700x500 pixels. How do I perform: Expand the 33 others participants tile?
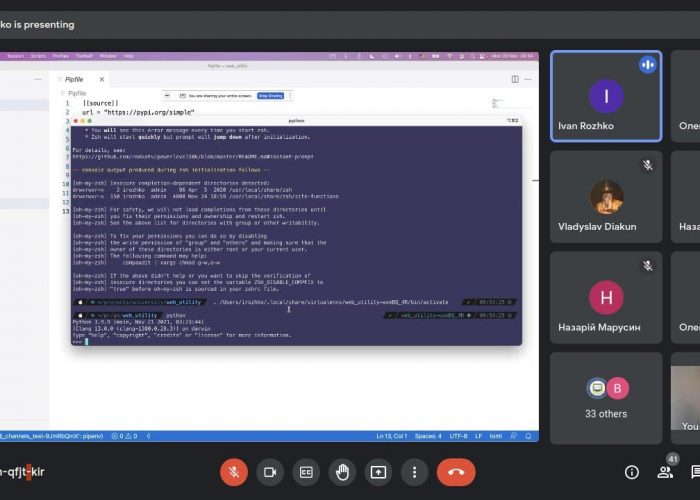(605, 397)
